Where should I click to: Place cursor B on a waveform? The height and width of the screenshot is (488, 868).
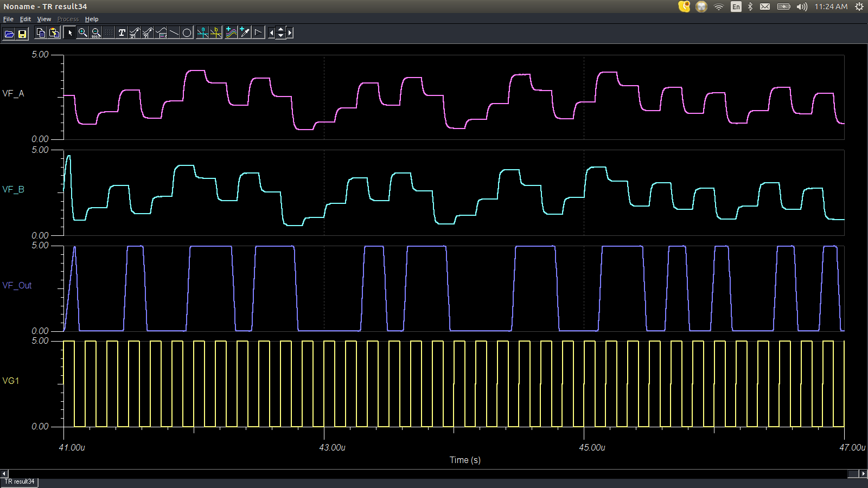coord(215,33)
